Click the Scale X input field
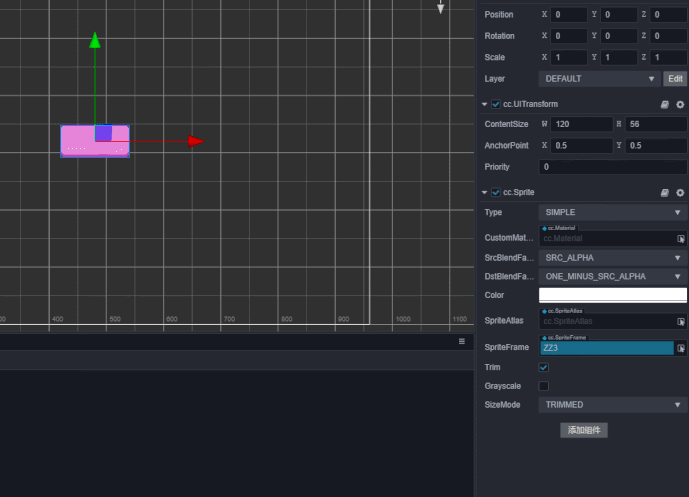The image size is (689, 497). click(569, 58)
